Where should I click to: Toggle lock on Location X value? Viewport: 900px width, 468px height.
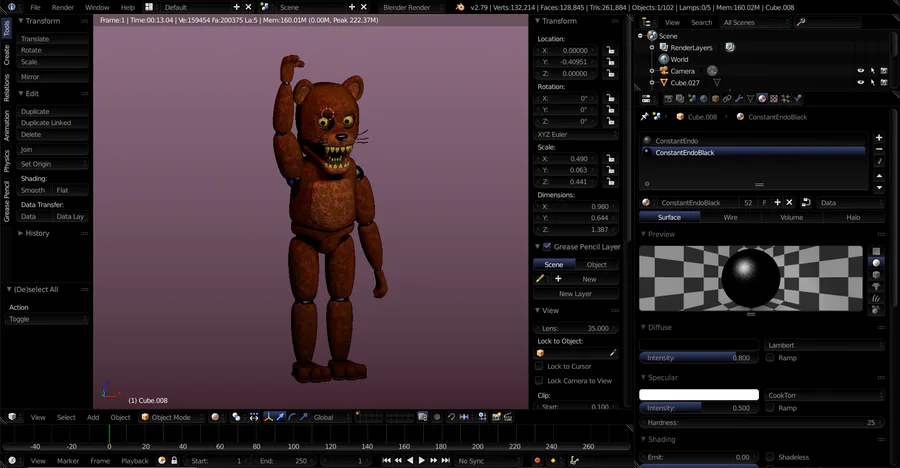pos(610,51)
